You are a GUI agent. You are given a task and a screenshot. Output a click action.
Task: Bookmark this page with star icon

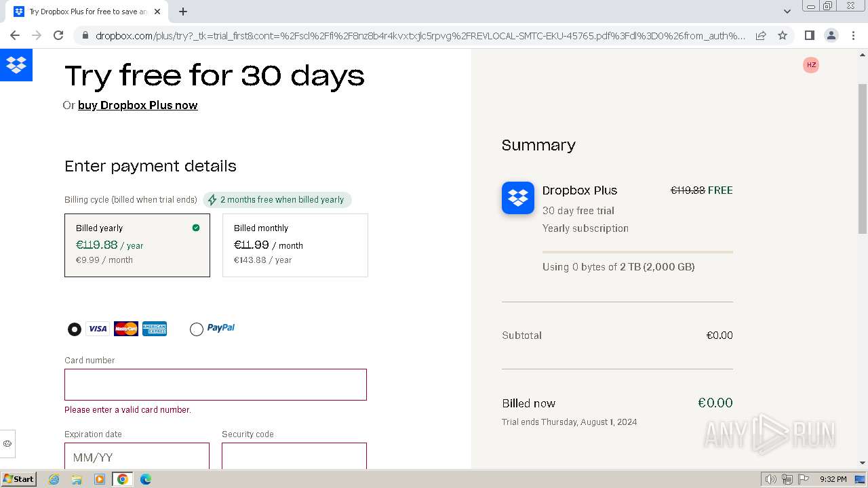783,35
